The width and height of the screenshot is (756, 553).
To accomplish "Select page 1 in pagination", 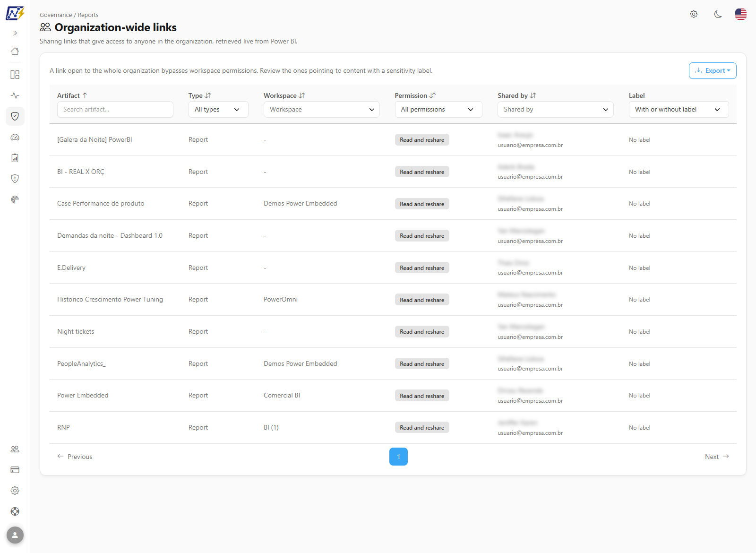I will [x=398, y=457].
